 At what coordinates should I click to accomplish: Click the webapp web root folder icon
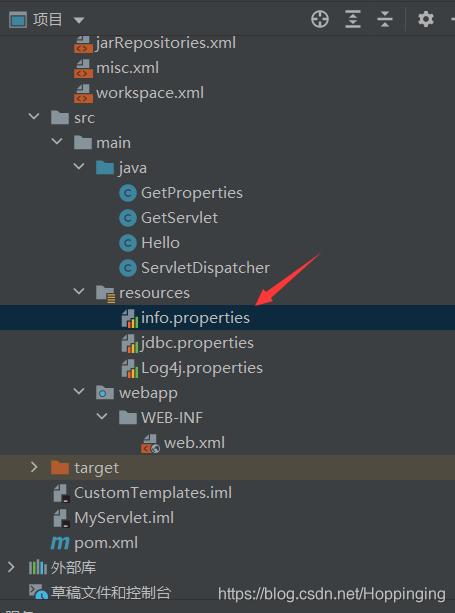tap(105, 393)
